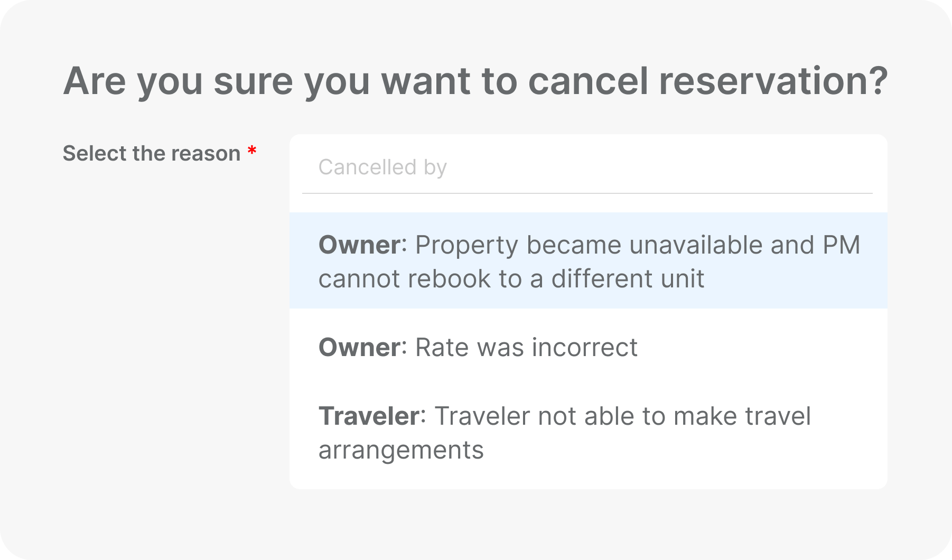
Task: Click the underline beneath 'Cancelled by' field
Action: click(x=586, y=193)
